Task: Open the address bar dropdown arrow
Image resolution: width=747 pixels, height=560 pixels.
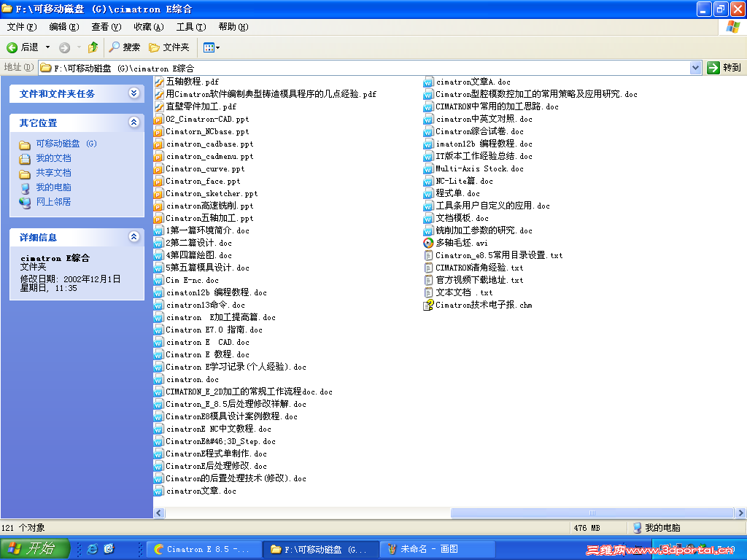Action: click(x=695, y=68)
